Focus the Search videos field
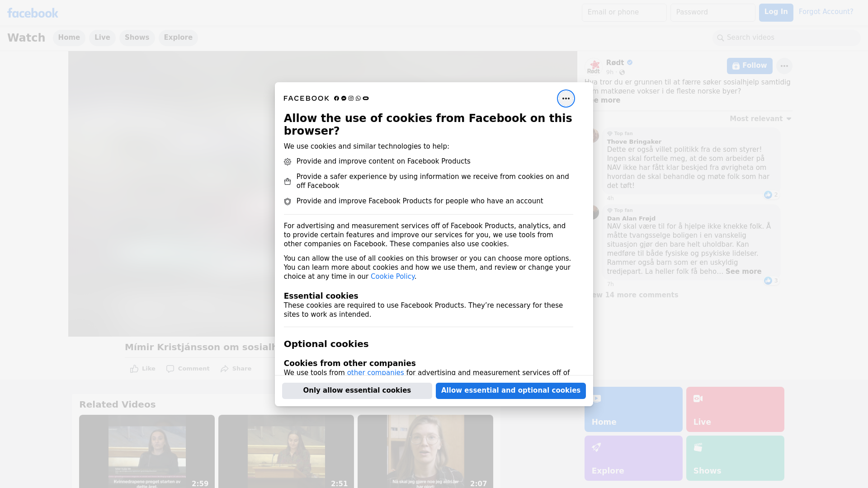The image size is (868, 488). 787,38
